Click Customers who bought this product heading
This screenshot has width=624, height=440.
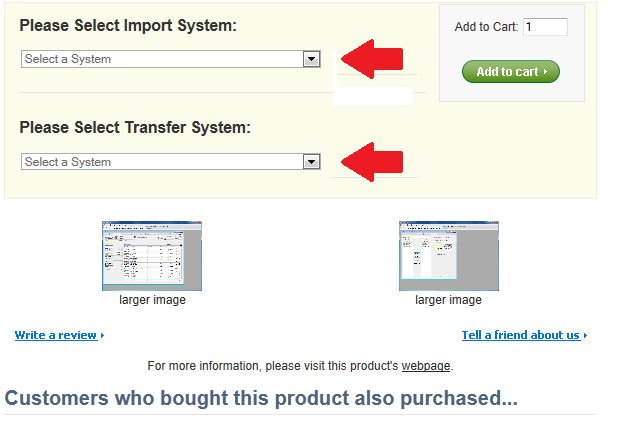261,398
